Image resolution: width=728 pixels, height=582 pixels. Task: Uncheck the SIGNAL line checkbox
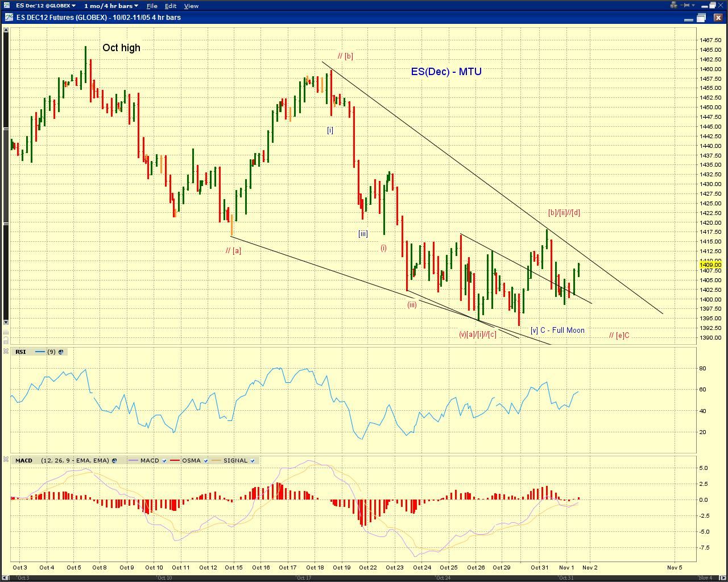pos(253,461)
